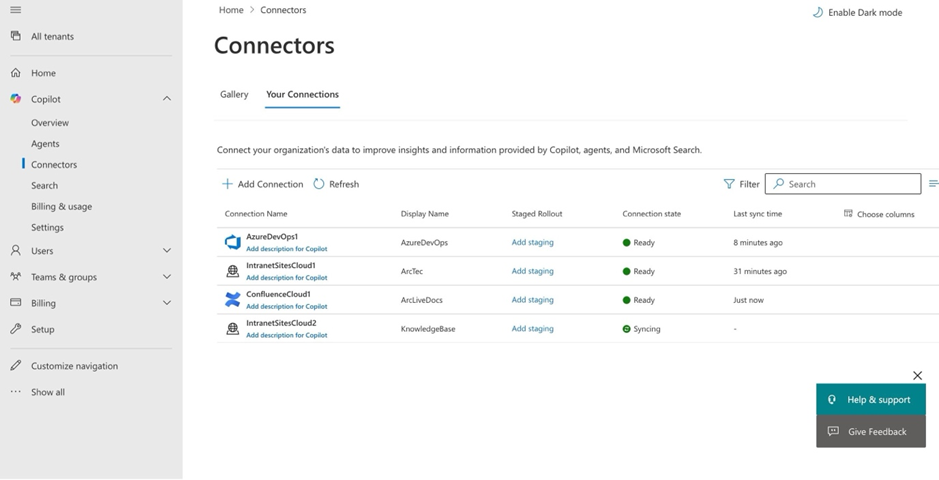
Task: Click the Teams & groups icon
Action: click(x=16, y=277)
